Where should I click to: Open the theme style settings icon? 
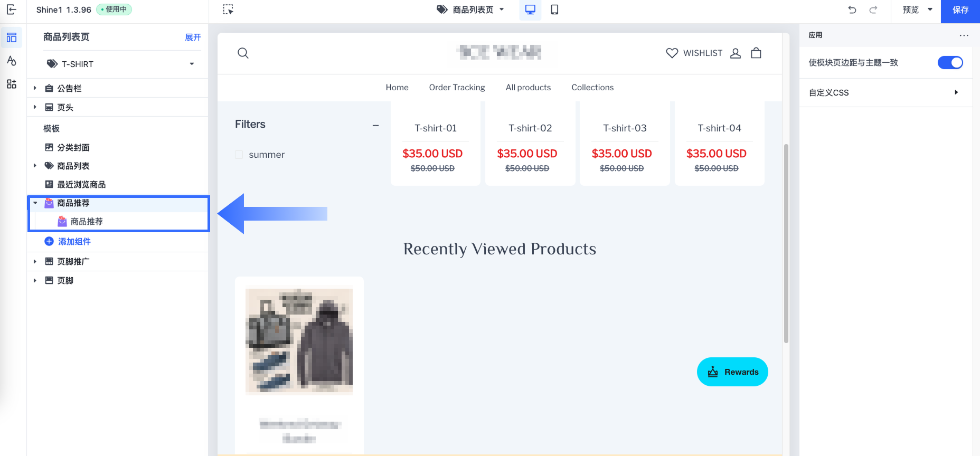click(x=12, y=61)
